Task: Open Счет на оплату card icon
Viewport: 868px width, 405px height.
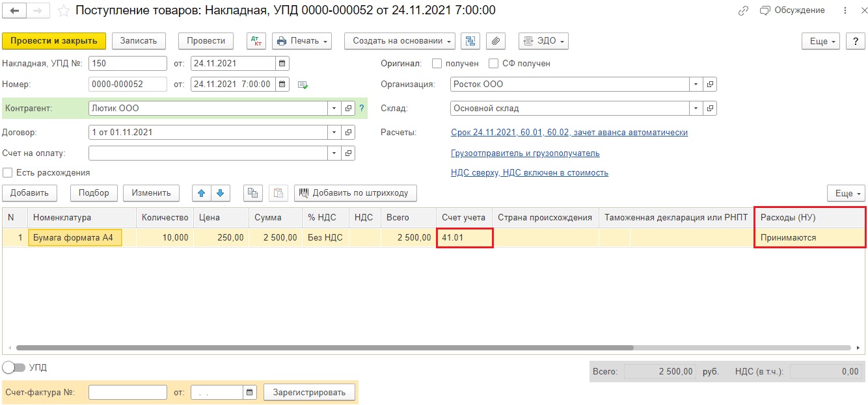Action: (x=349, y=153)
